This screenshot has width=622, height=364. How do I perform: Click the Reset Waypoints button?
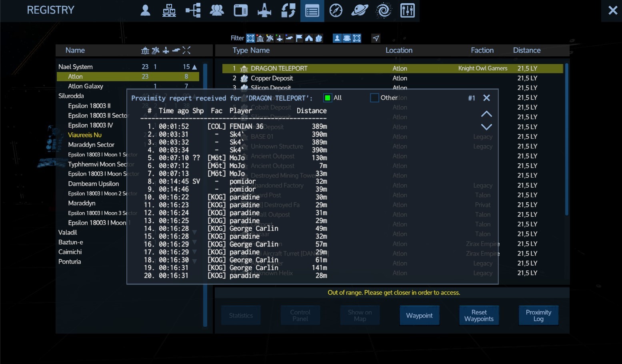click(x=479, y=316)
